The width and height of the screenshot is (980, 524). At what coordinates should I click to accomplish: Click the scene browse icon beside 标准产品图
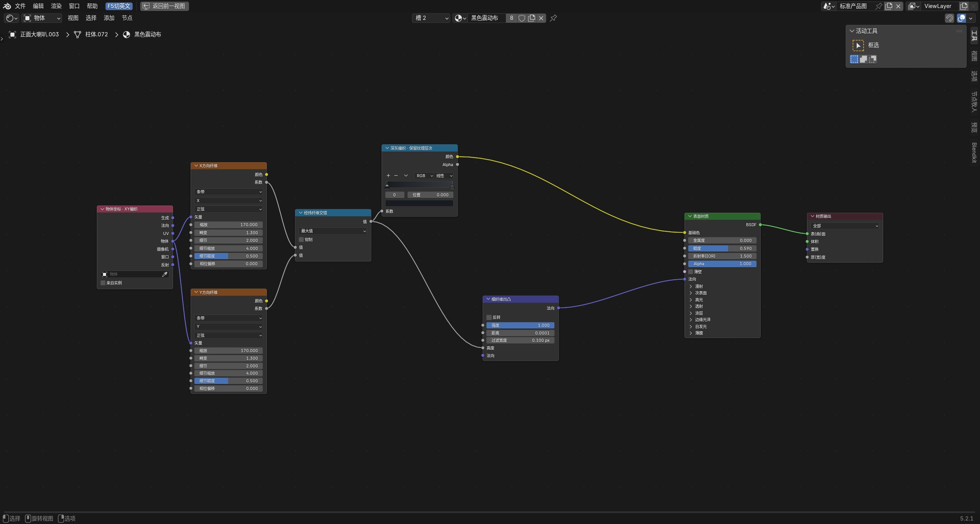(x=829, y=6)
